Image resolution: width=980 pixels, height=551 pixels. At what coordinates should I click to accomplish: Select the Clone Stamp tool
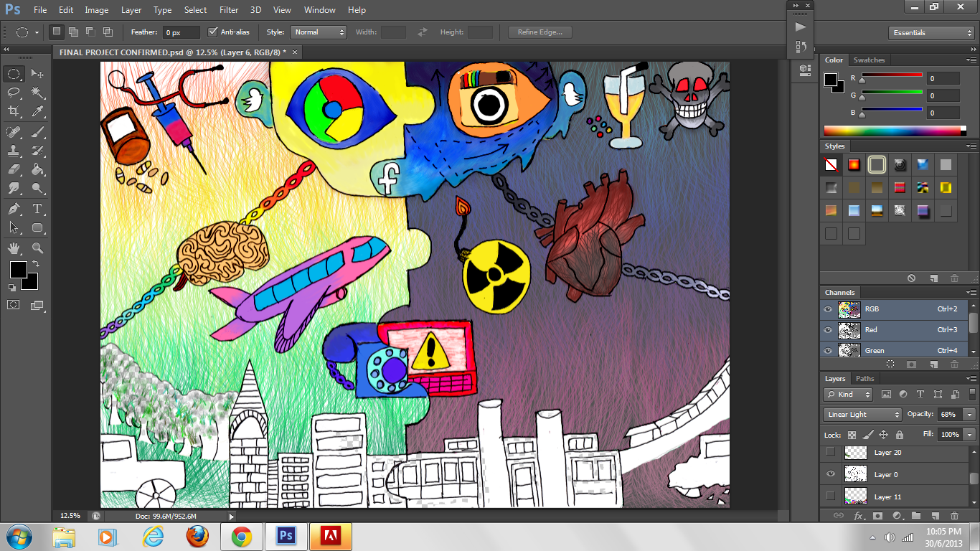click(14, 151)
